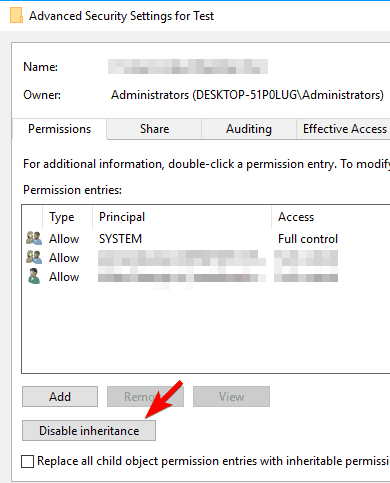The height and width of the screenshot is (483, 390).
Task: Click the single user icon in third row
Action: pos(34,276)
